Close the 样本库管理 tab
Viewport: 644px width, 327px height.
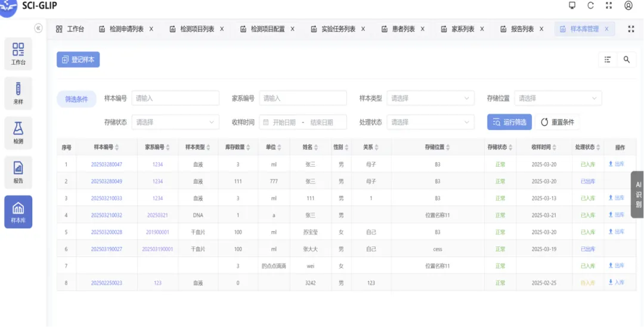coord(606,29)
